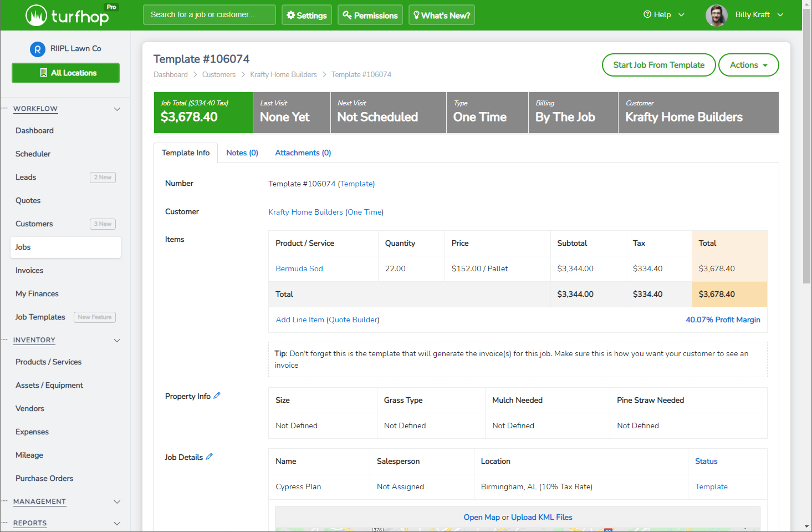
Task: Go to Dashboard in the sidebar
Action: tap(35, 130)
